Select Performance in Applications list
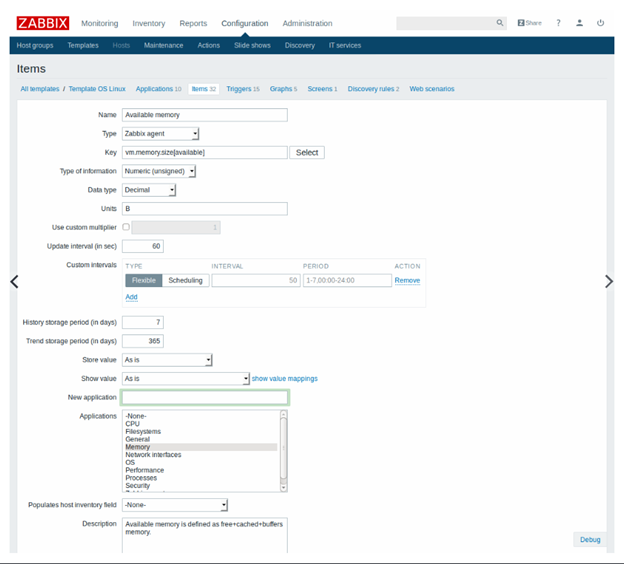 [201, 470]
